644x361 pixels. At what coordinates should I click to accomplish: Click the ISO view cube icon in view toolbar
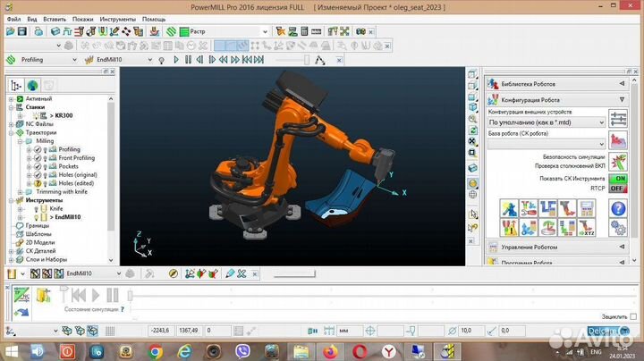473,107
